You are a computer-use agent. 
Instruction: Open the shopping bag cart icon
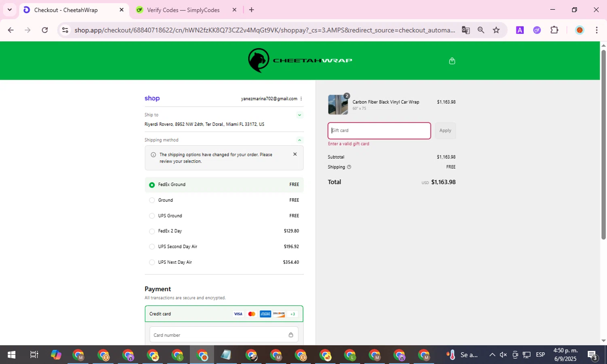pos(452,61)
